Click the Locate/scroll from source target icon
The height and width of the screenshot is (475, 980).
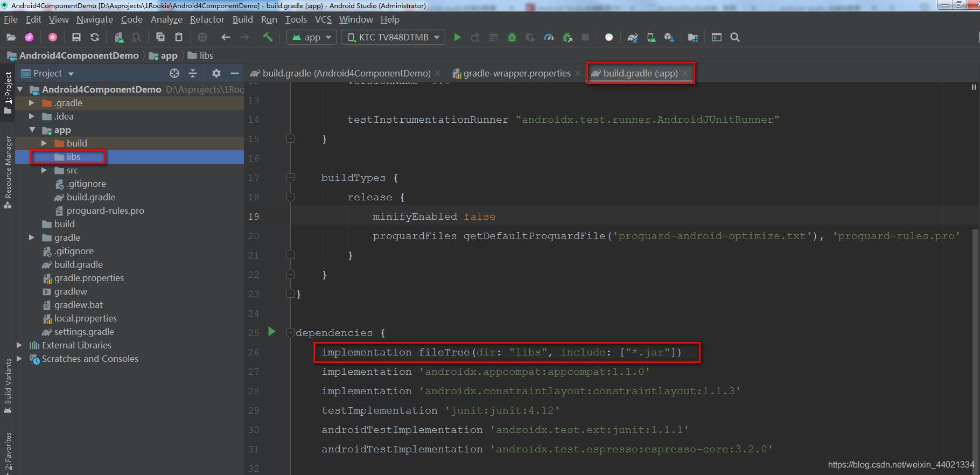174,73
